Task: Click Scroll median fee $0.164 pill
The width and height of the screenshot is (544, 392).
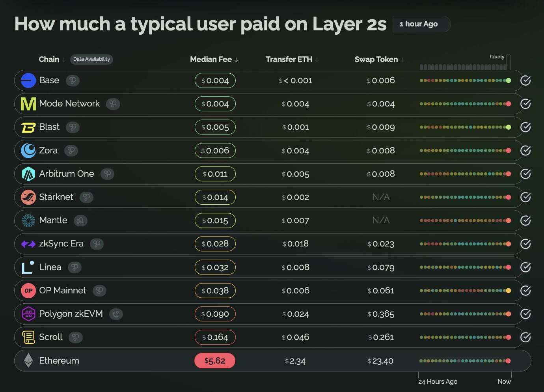Action: (215, 337)
